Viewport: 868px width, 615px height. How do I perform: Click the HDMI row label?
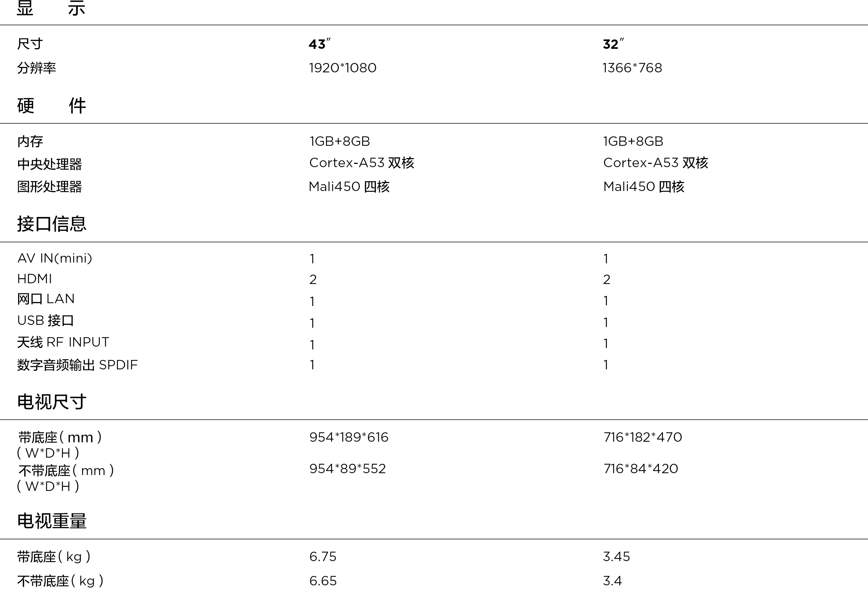pyautogui.click(x=34, y=279)
